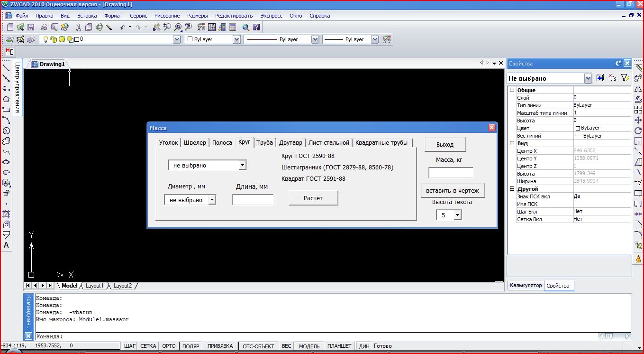Select the Revision Cloud tool
The image size is (644, 354).
6,141
